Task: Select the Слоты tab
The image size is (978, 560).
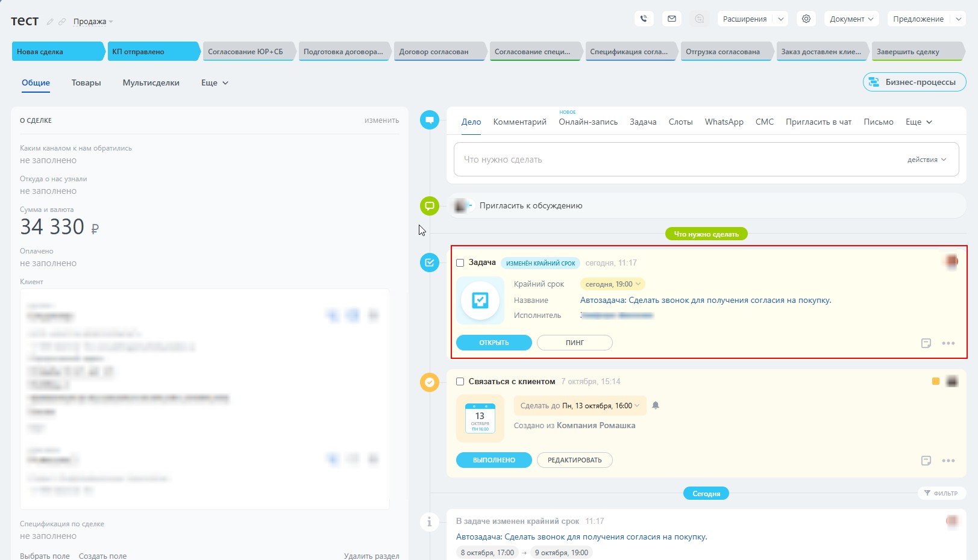Action: 681,122
